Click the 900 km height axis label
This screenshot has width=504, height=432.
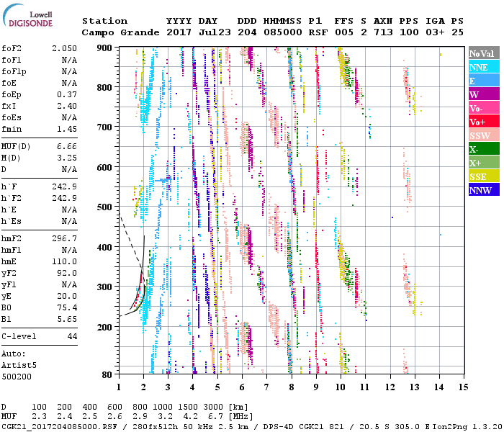pos(104,48)
